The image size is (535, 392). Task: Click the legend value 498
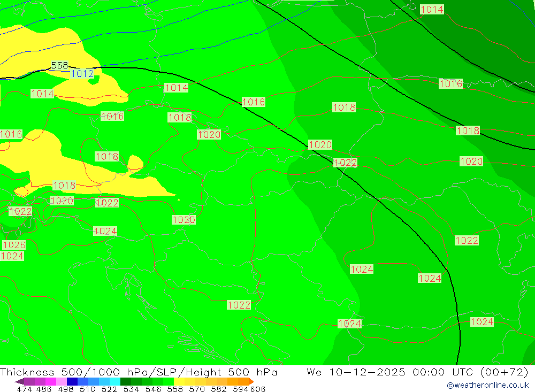click(x=66, y=389)
